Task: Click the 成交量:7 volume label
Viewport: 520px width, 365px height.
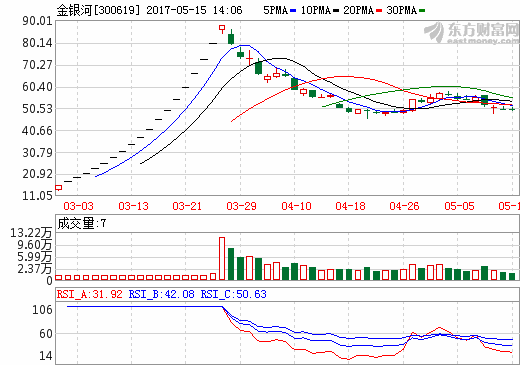Action: tap(82, 223)
